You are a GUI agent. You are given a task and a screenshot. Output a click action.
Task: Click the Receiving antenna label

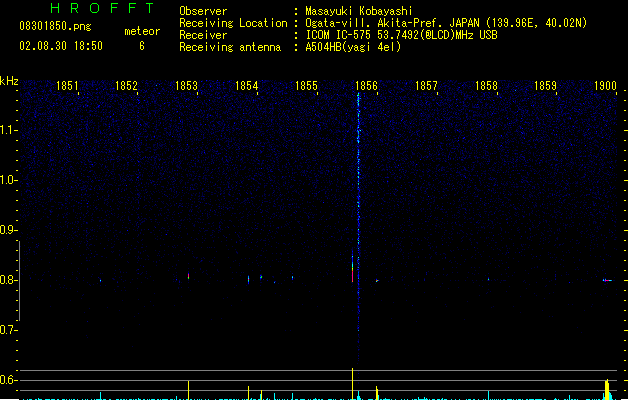[230, 47]
